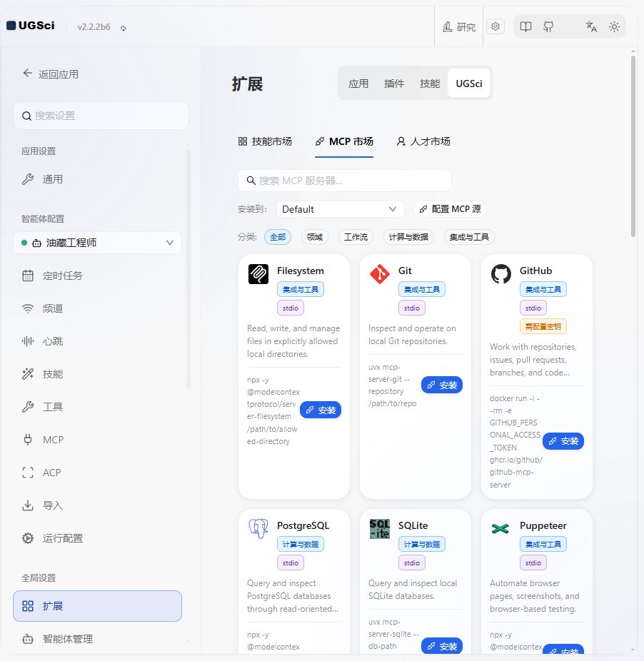Click the language translate icon
The image size is (644, 661).
pyautogui.click(x=591, y=27)
